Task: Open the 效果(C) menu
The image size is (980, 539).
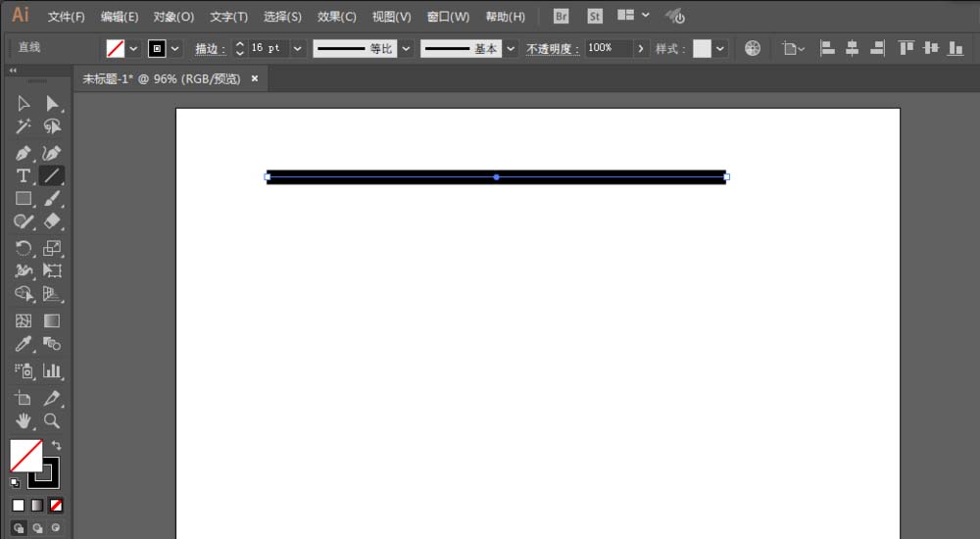Action: (x=337, y=17)
